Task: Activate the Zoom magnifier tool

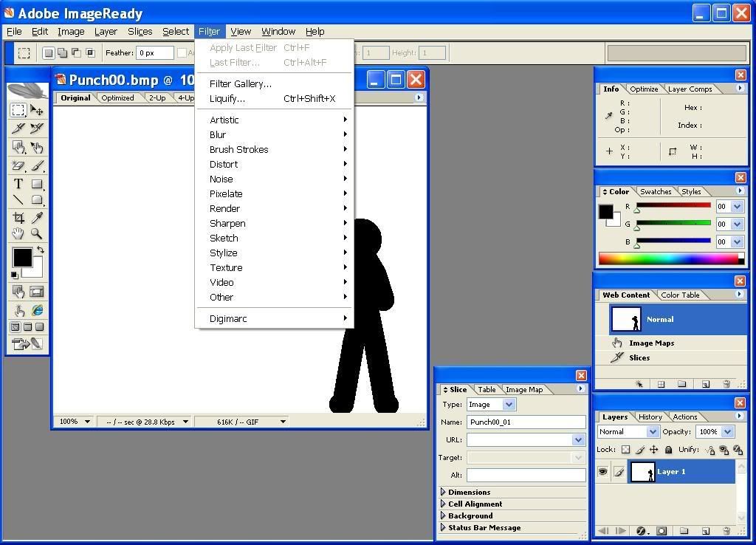Action: coord(36,234)
